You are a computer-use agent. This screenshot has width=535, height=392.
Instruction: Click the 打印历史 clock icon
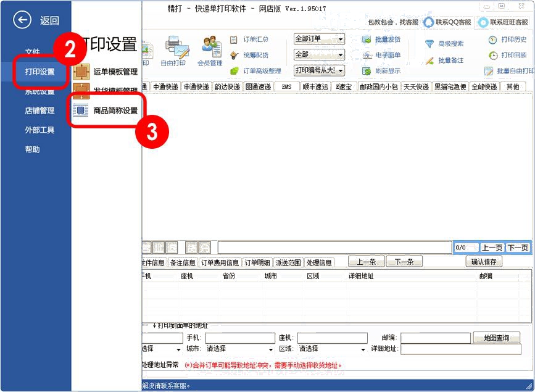coord(492,40)
